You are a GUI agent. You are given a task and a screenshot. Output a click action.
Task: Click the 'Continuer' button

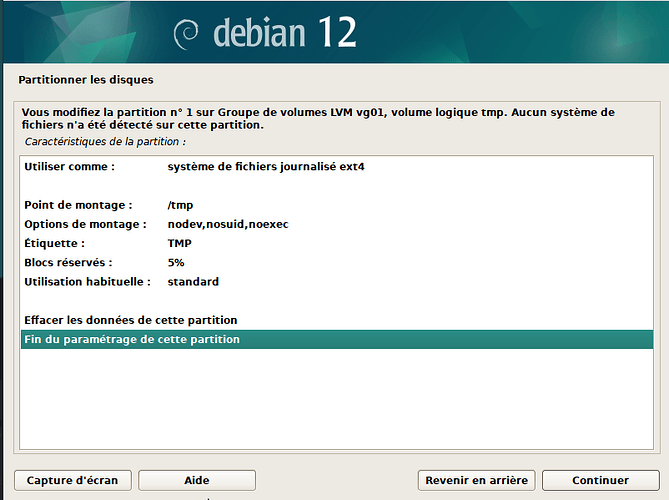coord(600,480)
